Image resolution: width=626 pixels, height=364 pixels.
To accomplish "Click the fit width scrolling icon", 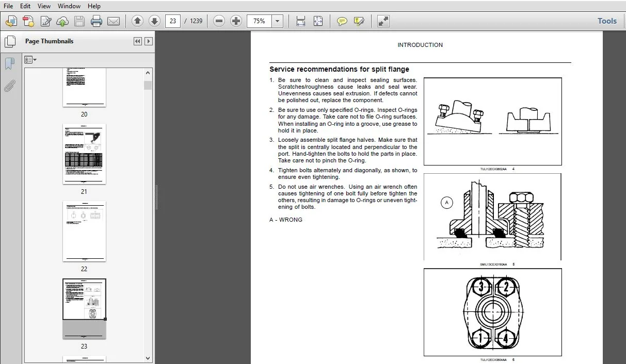I will pyautogui.click(x=301, y=21).
